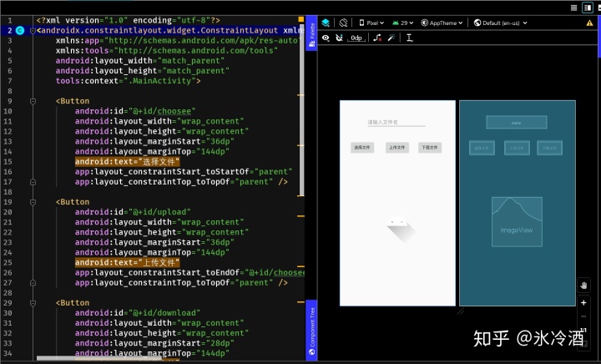601x364 pixels.
Task: Click xmlns:tools attribute on line 4
Action: (167, 51)
